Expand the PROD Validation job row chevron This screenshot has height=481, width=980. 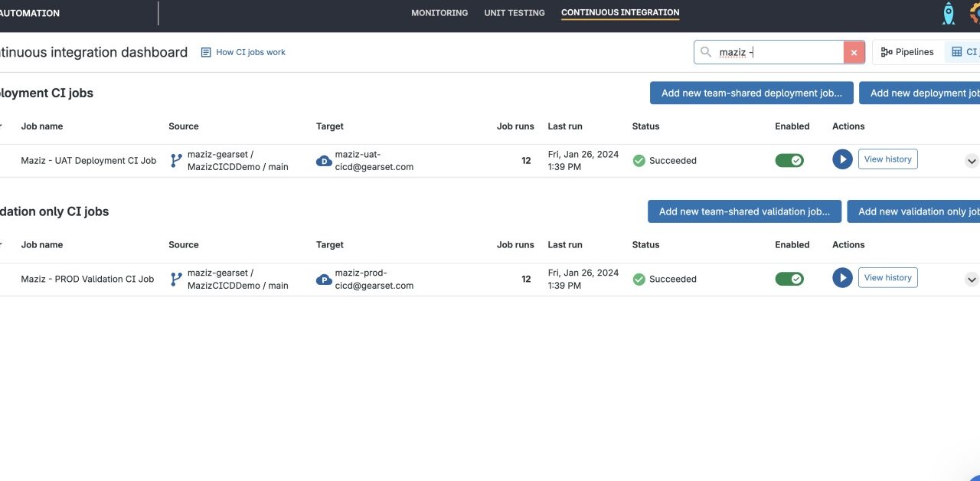pos(972,279)
